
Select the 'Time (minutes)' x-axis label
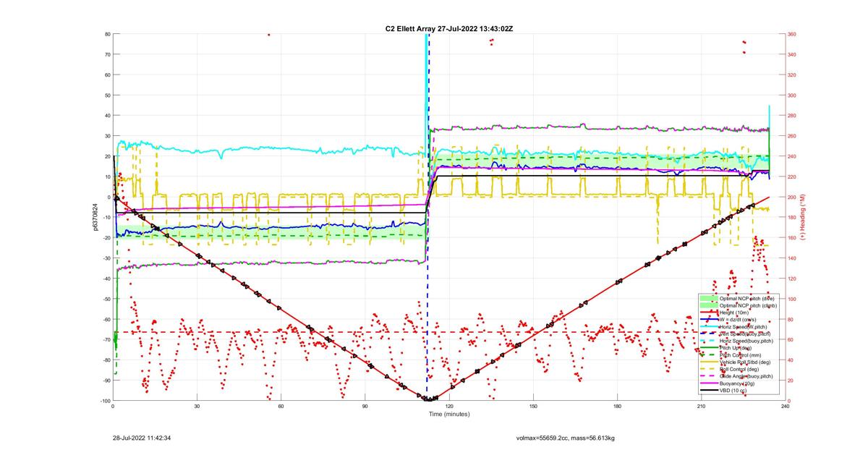(448, 414)
